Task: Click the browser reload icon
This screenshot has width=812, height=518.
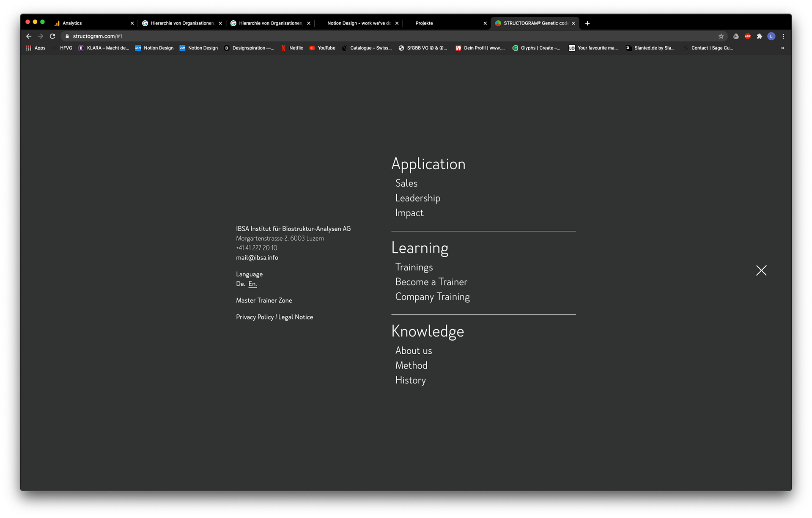Action: (52, 36)
